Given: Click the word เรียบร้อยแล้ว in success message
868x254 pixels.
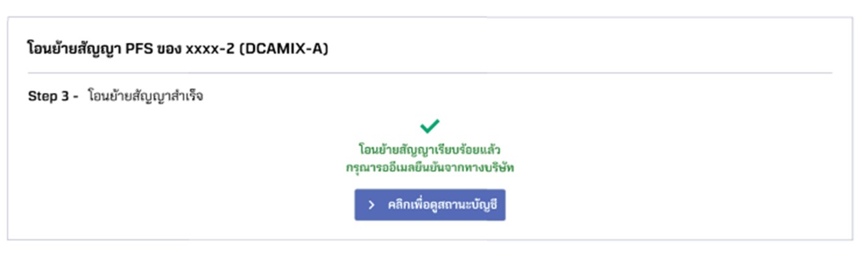Looking at the screenshot, I should 466,150.
